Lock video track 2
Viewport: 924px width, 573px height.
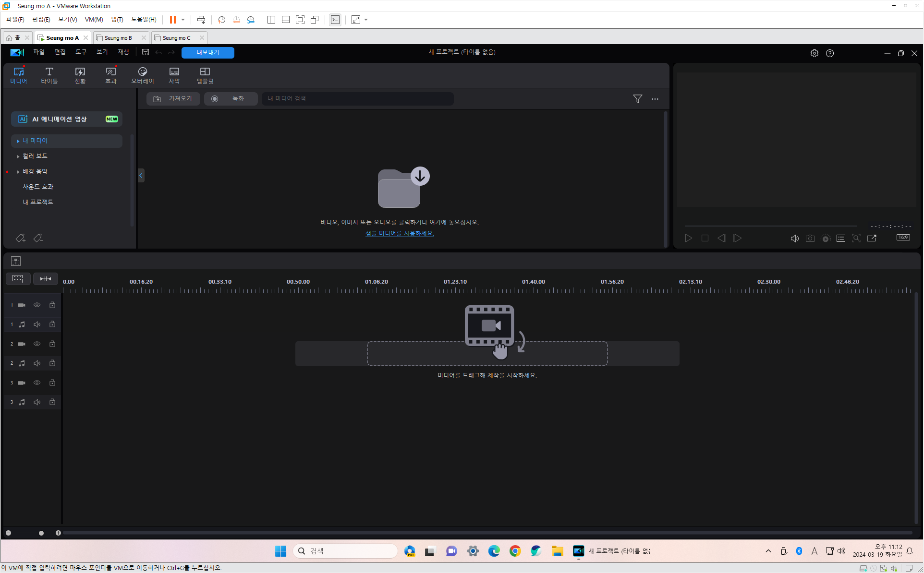point(52,344)
